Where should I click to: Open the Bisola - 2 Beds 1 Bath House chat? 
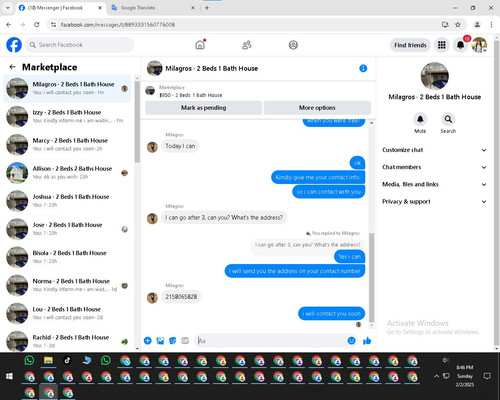pyautogui.click(x=67, y=257)
